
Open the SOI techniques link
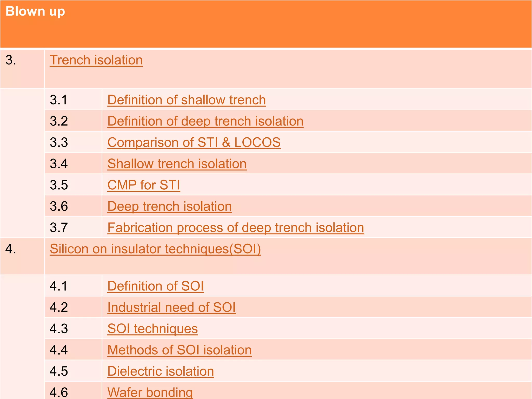(152, 329)
